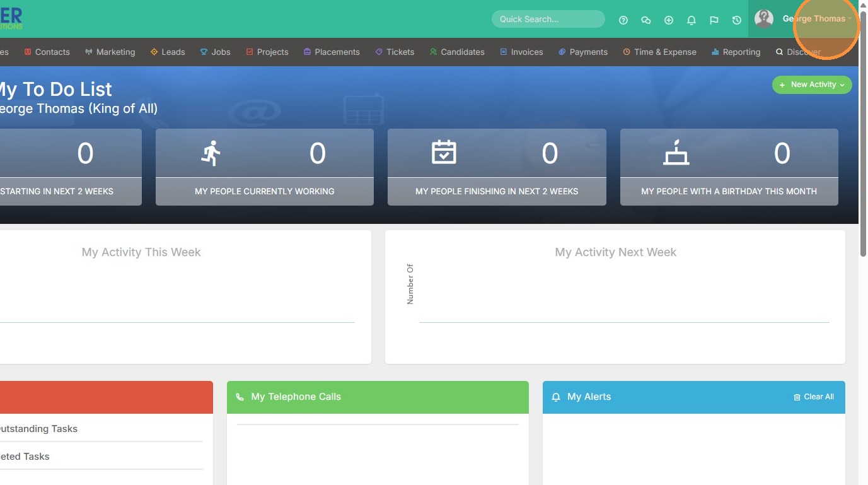This screenshot has height=485, width=868.
Task: Go to the Contacts menu
Action: pos(47,52)
